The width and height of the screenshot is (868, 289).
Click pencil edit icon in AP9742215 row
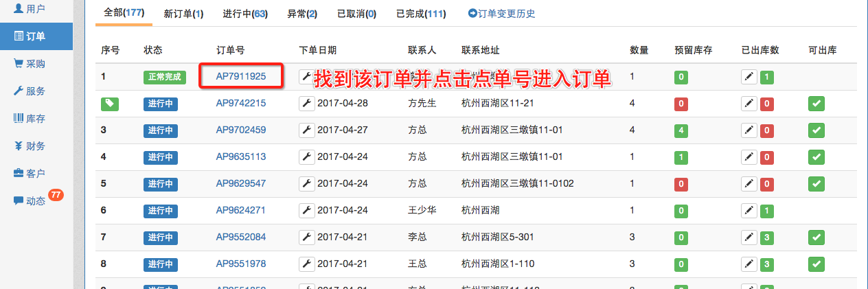[749, 104]
